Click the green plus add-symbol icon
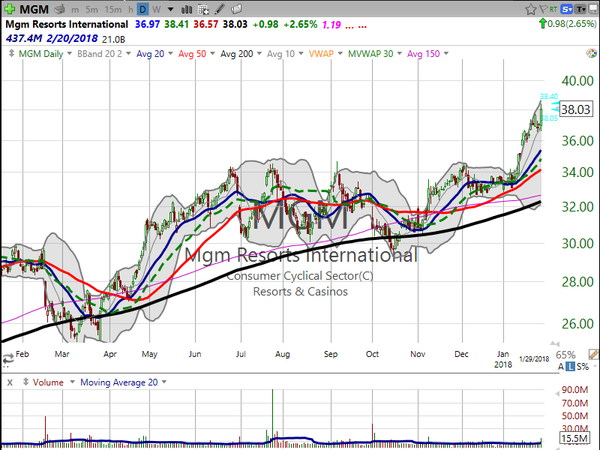The width and height of the screenshot is (600, 450). point(10,9)
